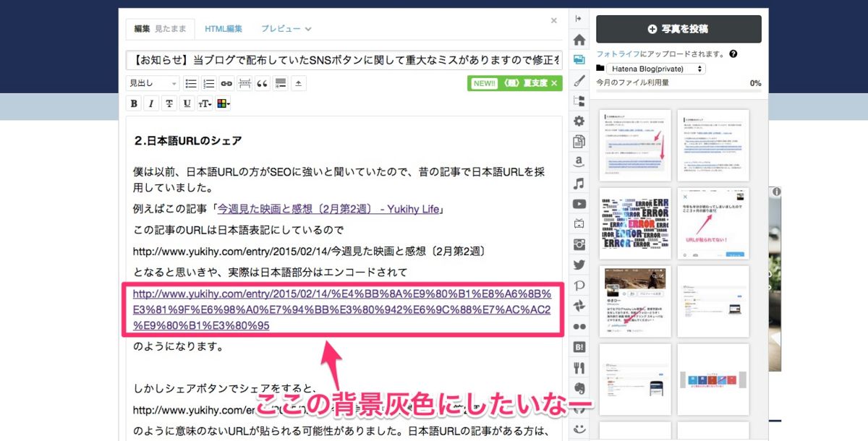The image size is (868, 441).
Task: Switch to the HTML編集 tab
Action: 224,29
